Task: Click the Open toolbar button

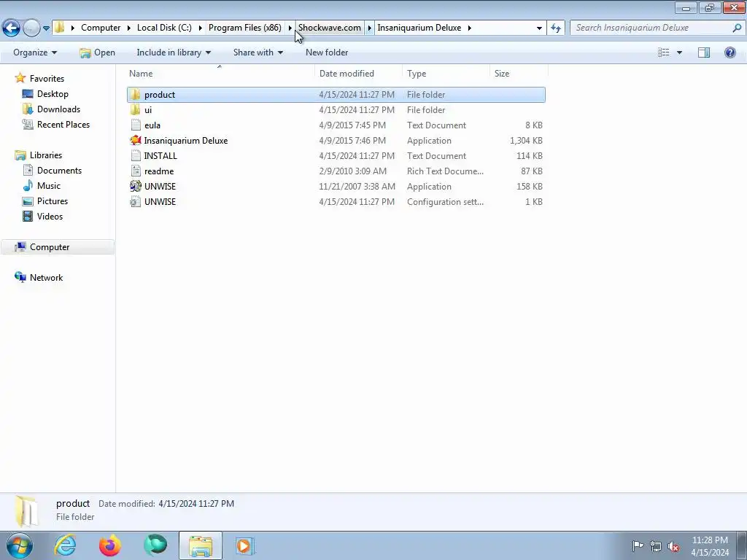Action: click(97, 52)
